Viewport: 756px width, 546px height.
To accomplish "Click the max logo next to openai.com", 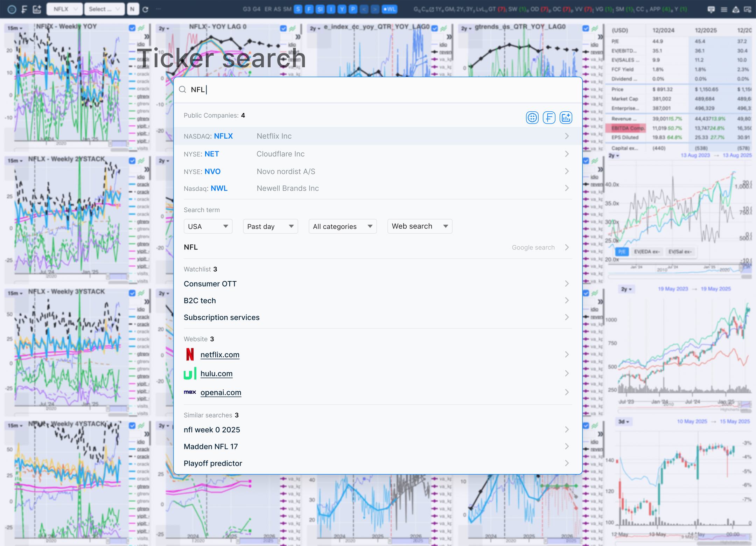I will 190,392.
